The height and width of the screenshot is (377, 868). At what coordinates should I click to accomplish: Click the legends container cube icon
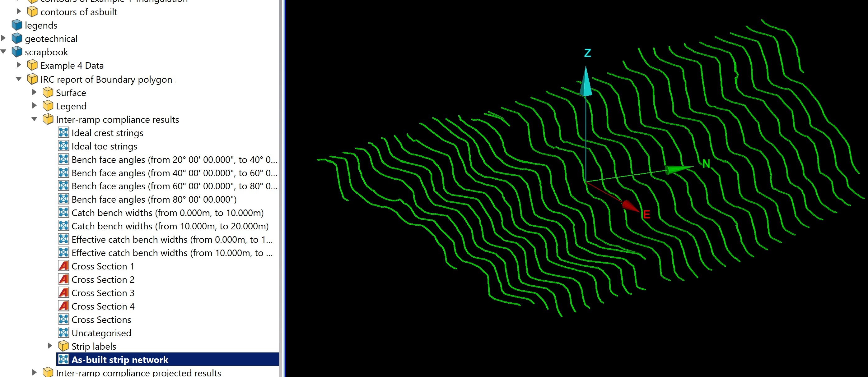17,25
